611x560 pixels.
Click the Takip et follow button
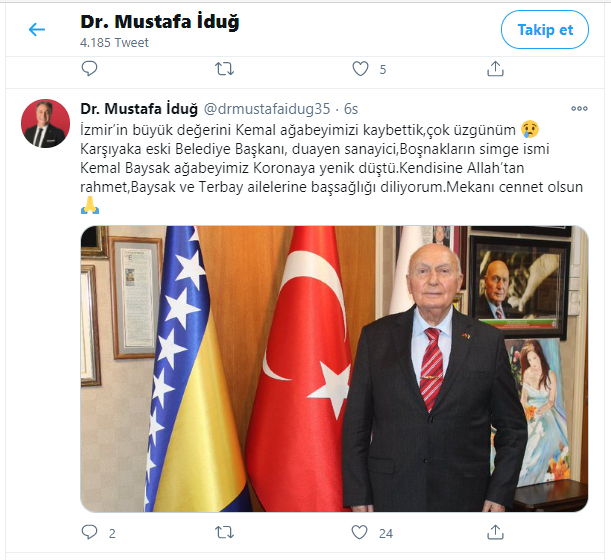(544, 30)
